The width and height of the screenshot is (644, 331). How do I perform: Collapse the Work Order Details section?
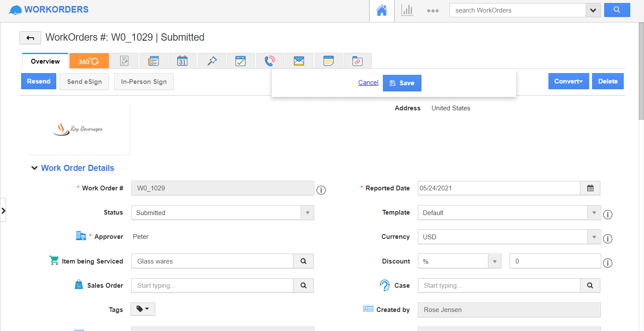(35, 168)
